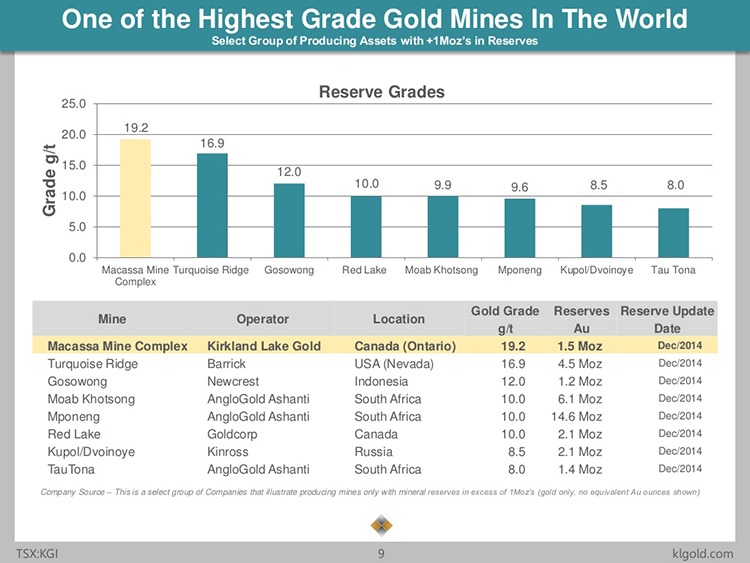This screenshot has height=563, width=750.
Task: Click the klgold.com footer link
Action: [703, 554]
